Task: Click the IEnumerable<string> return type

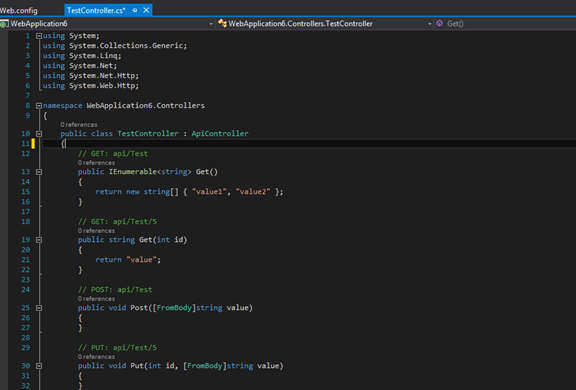Action: (x=150, y=172)
